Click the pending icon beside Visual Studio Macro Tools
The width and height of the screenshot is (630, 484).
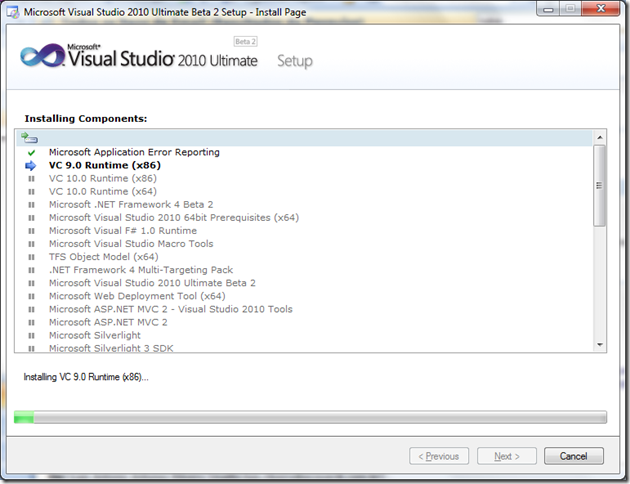coord(31,244)
